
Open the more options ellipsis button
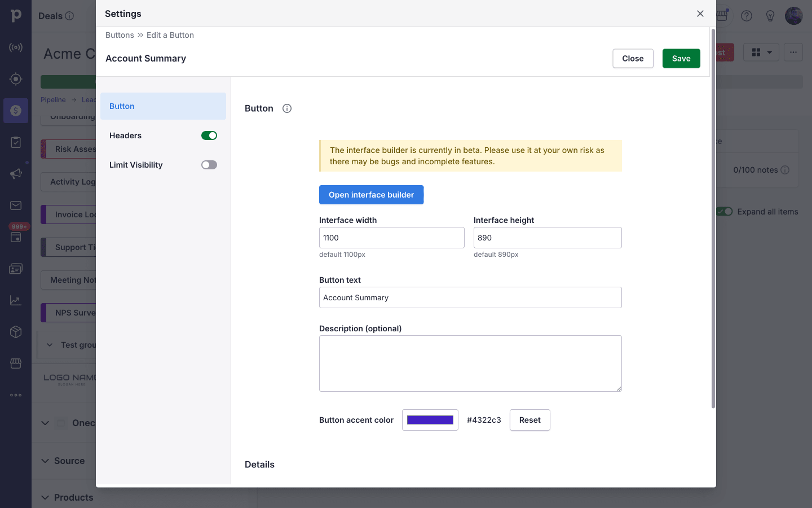click(793, 52)
